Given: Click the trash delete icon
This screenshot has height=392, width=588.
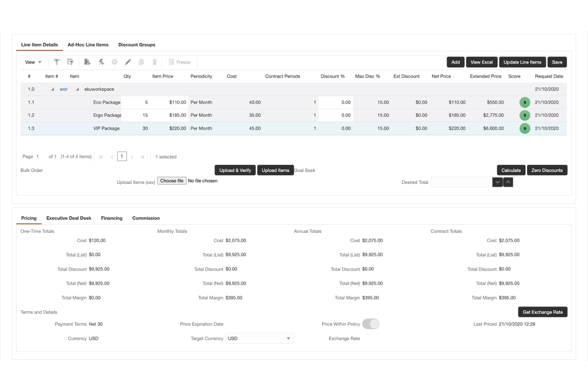Looking at the screenshot, I should [x=154, y=62].
